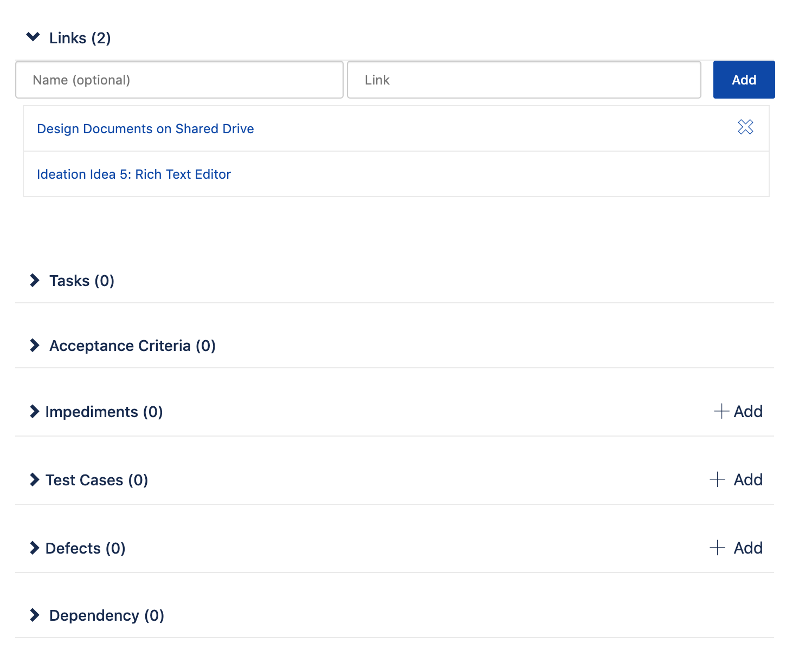
Task: Expand the Dependency section chevron
Action: click(35, 615)
